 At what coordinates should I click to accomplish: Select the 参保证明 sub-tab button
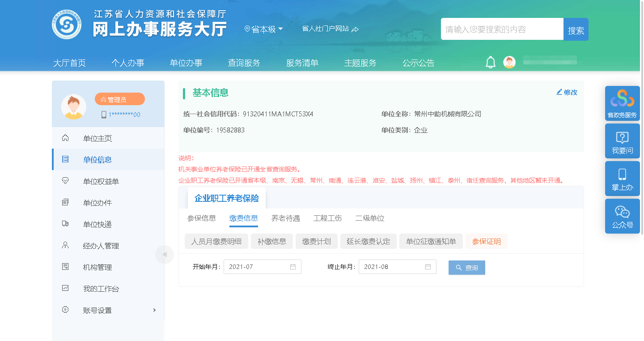point(487,242)
